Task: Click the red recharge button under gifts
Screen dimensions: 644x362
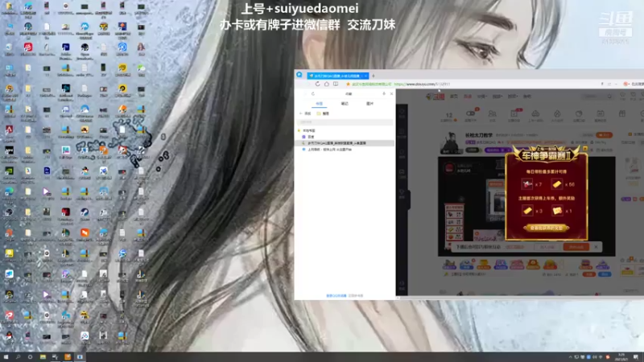Action: pos(588,274)
